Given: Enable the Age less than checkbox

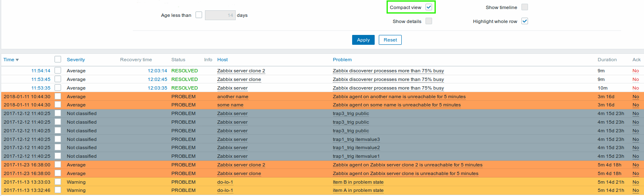Looking at the screenshot, I should [x=199, y=15].
